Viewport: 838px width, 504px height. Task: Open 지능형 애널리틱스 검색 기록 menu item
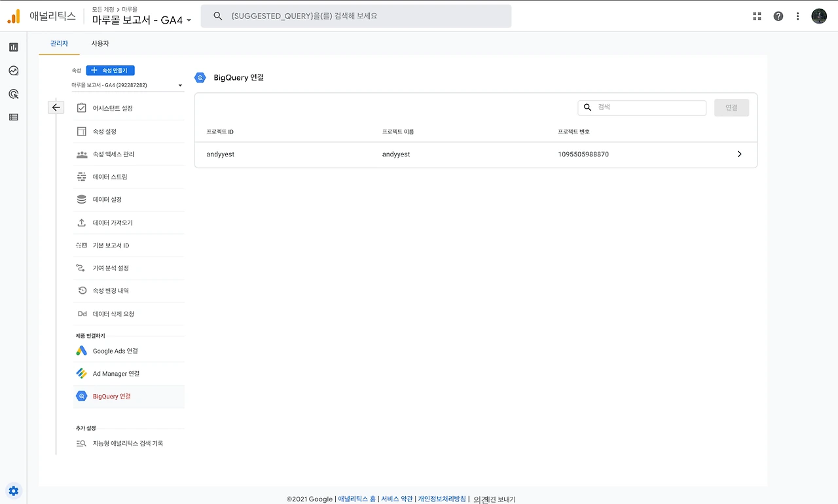(129, 443)
